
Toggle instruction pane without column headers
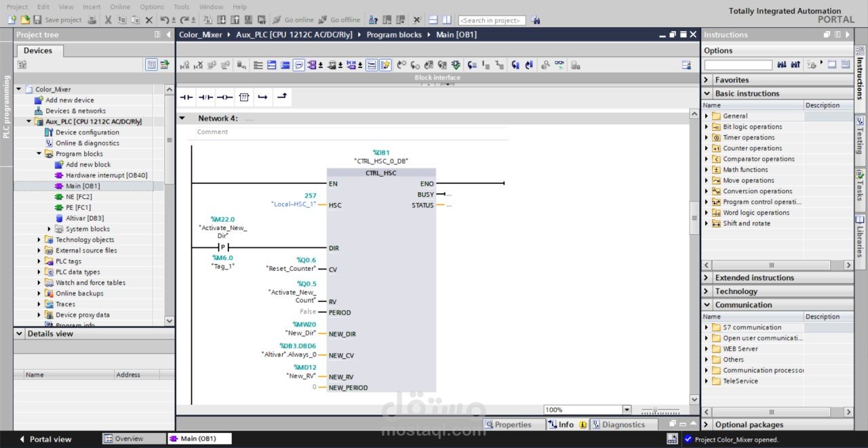(x=832, y=64)
